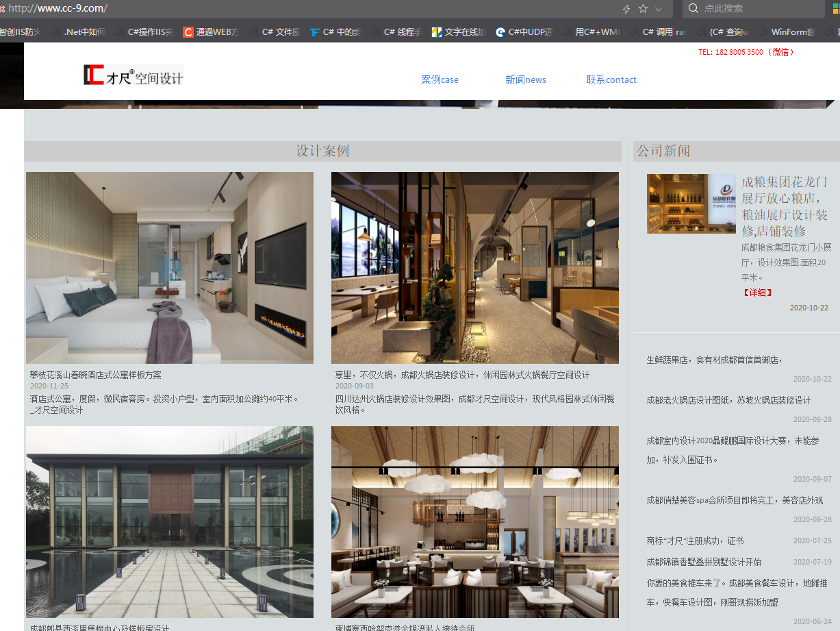Open the 新闻news navigation menu
Viewport: 840px width, 631px height.
pos(525,79)
